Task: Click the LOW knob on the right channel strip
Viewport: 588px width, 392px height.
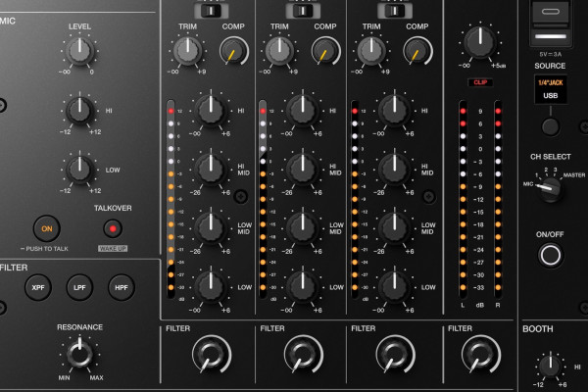Action: 395,287
